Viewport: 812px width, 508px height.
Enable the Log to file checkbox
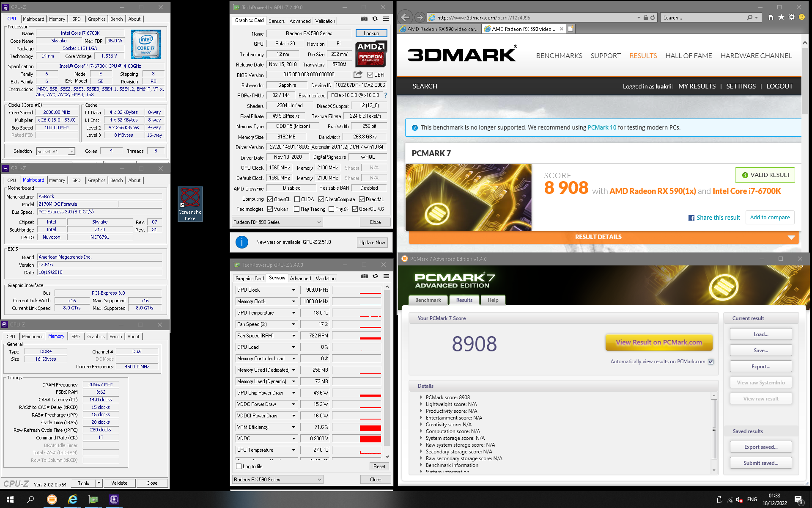click(x=239, y=467)
